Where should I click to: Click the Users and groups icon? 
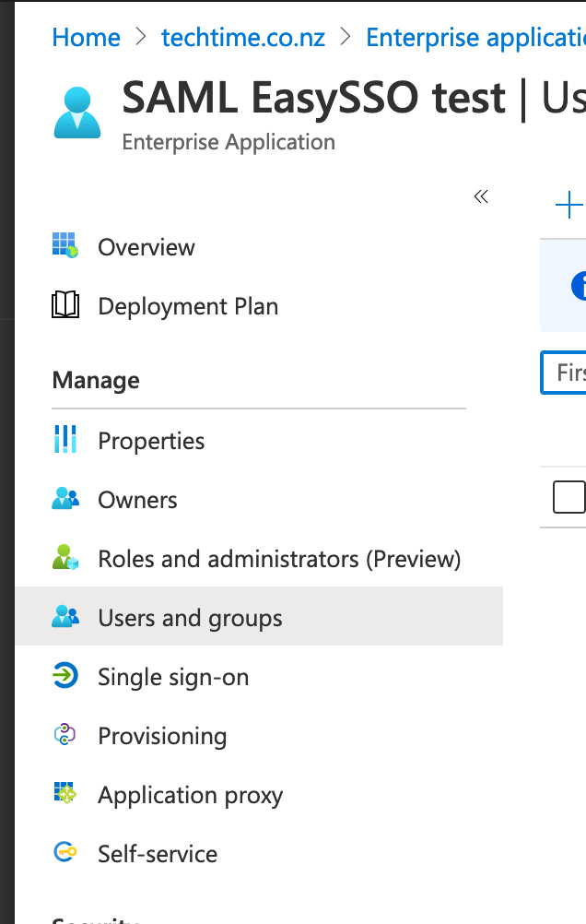tap(65, 616)
